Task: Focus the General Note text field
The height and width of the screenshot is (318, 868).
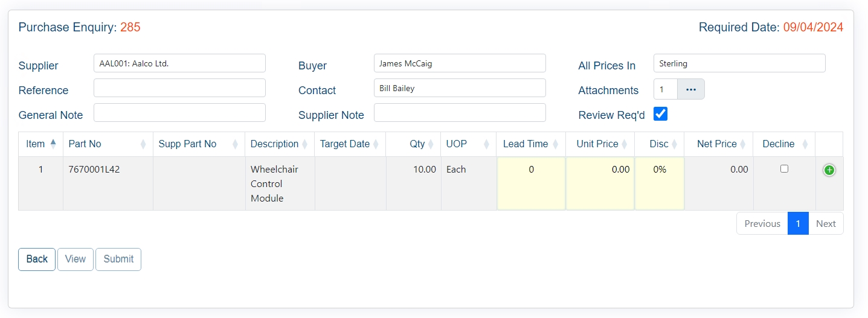Action: [179, 113]
